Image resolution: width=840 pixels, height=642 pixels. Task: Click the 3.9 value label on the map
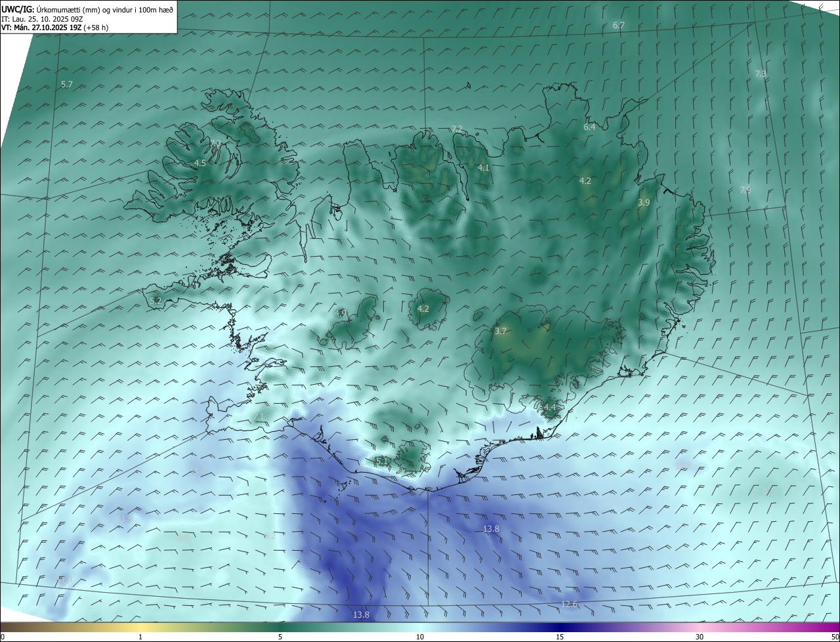click(644, 203)
